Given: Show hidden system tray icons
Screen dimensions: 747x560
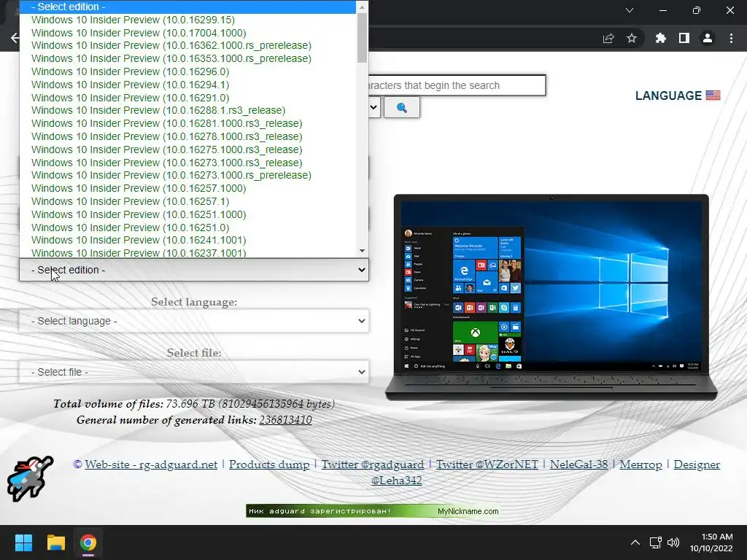Looking at the screenshot, I should pyautogui.click(x=635, y=542).
